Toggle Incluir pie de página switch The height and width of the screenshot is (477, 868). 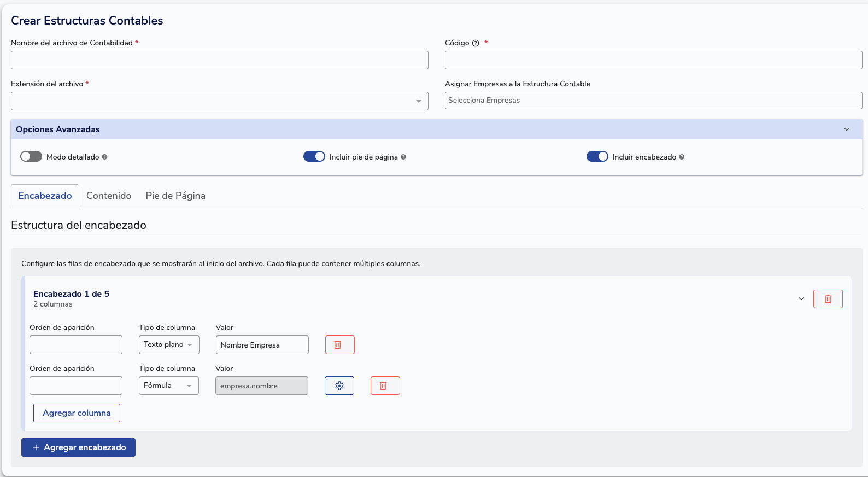314,156
